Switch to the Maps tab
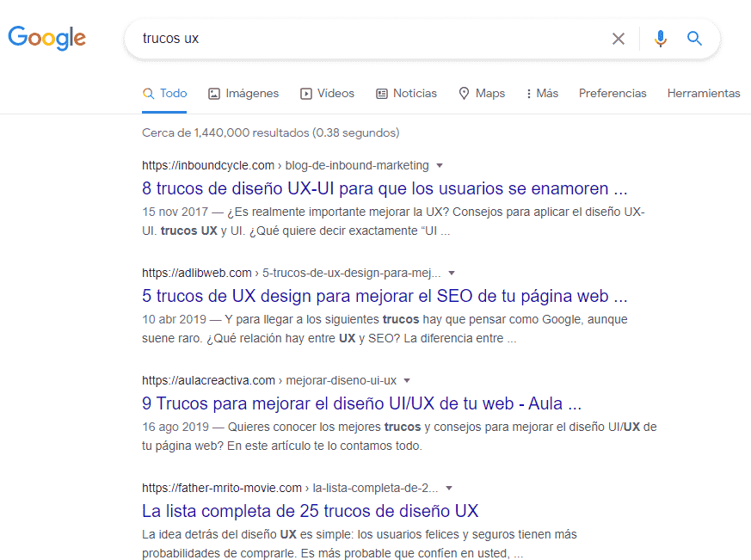This screenshot has height=560, width=751. [482, 94]
